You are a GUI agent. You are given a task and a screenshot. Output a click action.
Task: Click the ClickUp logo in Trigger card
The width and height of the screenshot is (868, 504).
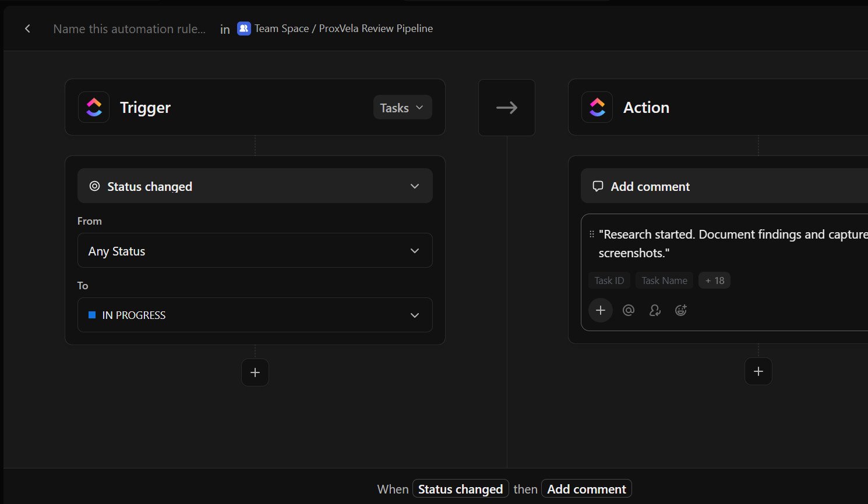94,107
